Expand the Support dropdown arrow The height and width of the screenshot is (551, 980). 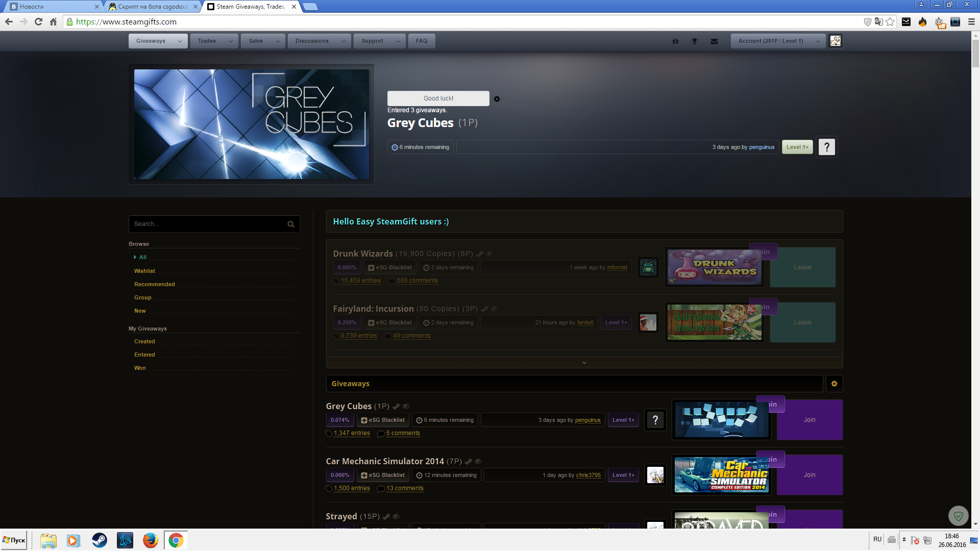[x=398, y=41]
